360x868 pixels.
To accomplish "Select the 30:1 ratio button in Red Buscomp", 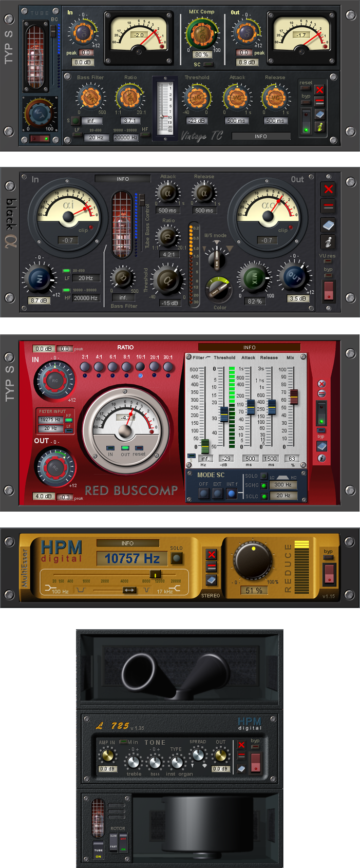I will coord(168,367).
